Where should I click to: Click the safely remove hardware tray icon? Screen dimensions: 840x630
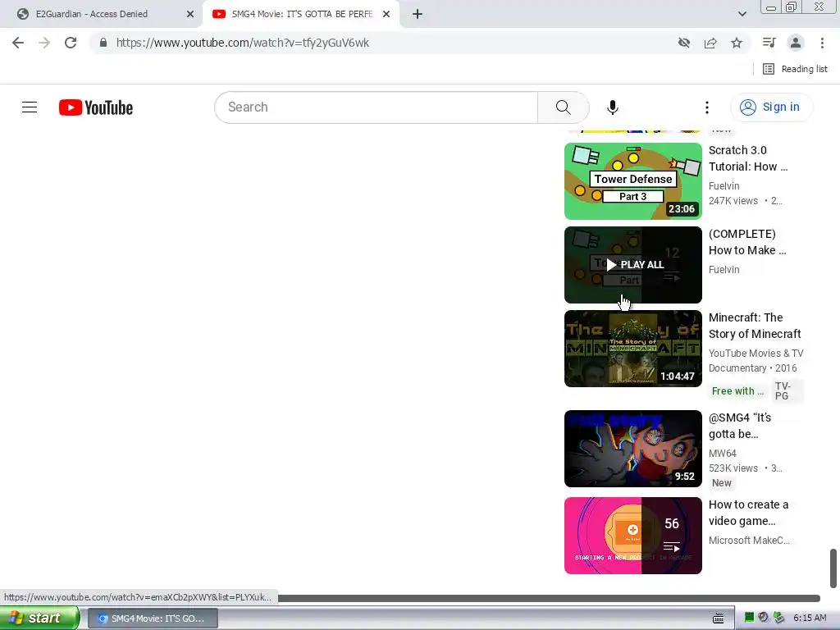(779, 617)
